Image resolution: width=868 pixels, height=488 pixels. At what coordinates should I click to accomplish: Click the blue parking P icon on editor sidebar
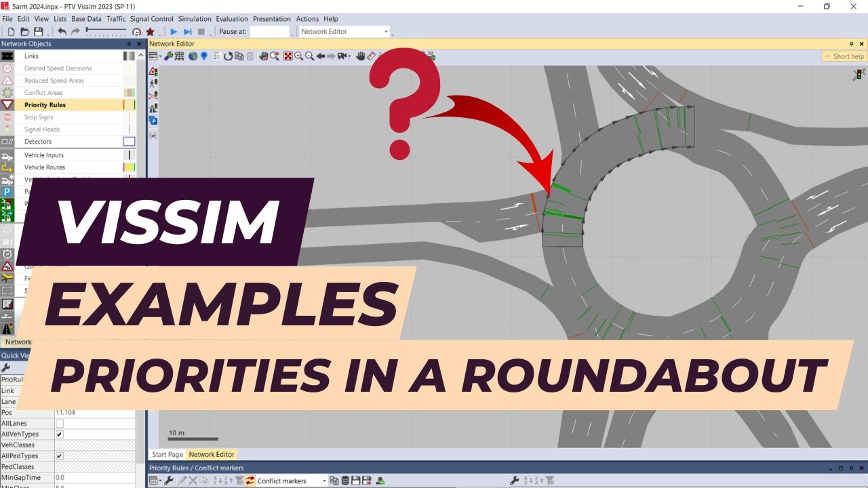click(x=153, y=121)
